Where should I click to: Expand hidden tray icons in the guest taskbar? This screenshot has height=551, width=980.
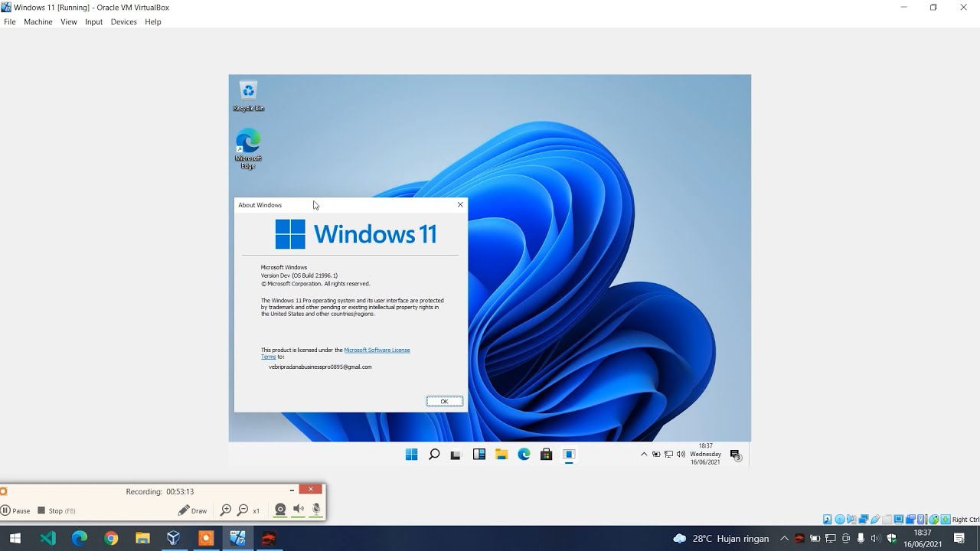point(644,455)
